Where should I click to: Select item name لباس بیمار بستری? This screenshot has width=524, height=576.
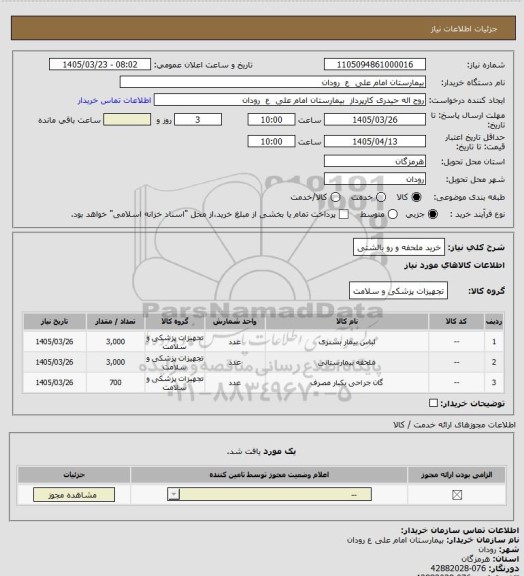pyautogui.click(x=347, y=342)
